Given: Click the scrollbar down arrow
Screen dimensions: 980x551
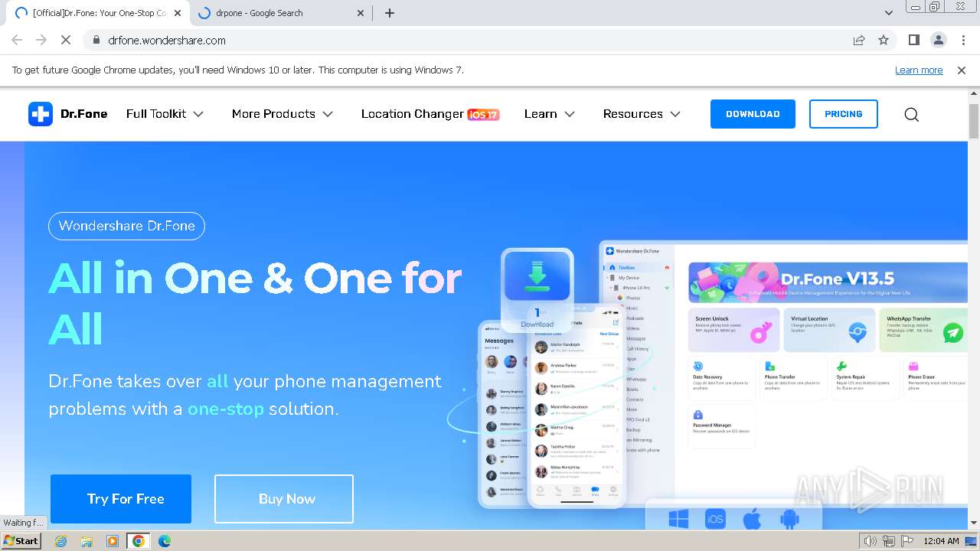Looking at the screenshot, I should click(973, 523).
